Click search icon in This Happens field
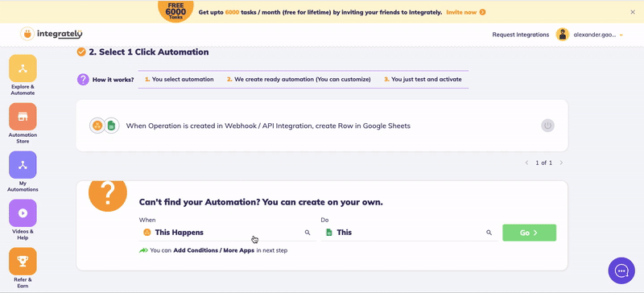644x293 pixels. (x=308, y=233)
